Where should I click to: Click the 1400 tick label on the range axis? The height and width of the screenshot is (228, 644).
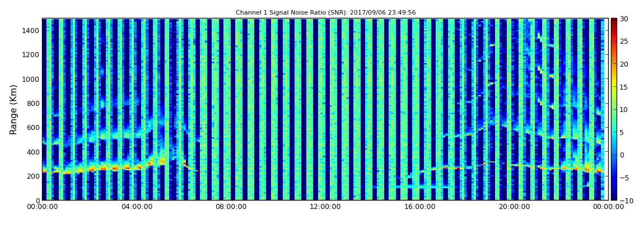click(x=31, y=31)
